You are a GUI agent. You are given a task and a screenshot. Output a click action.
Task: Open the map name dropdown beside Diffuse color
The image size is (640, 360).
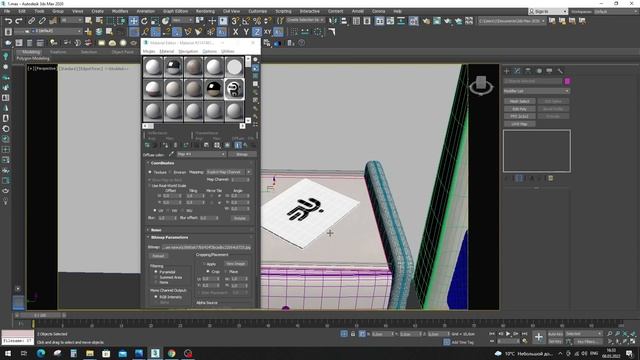click(x=201, y=154)
